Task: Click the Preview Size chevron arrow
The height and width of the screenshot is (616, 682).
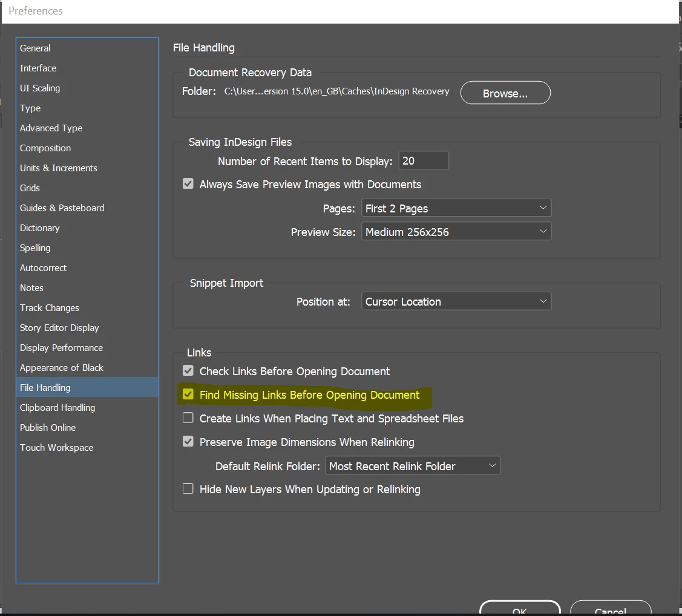Action: (x=543, y=231)
